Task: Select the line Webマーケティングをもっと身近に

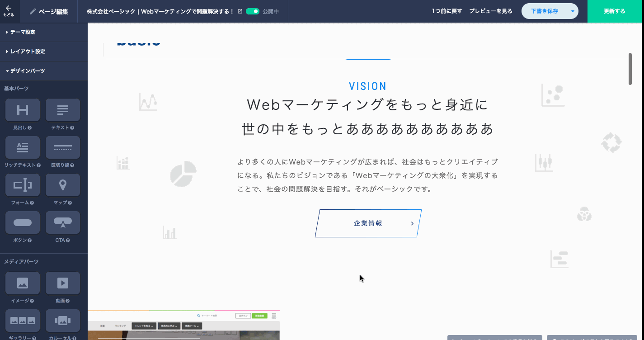Action: pyautogui.click(x=368, y=105)
